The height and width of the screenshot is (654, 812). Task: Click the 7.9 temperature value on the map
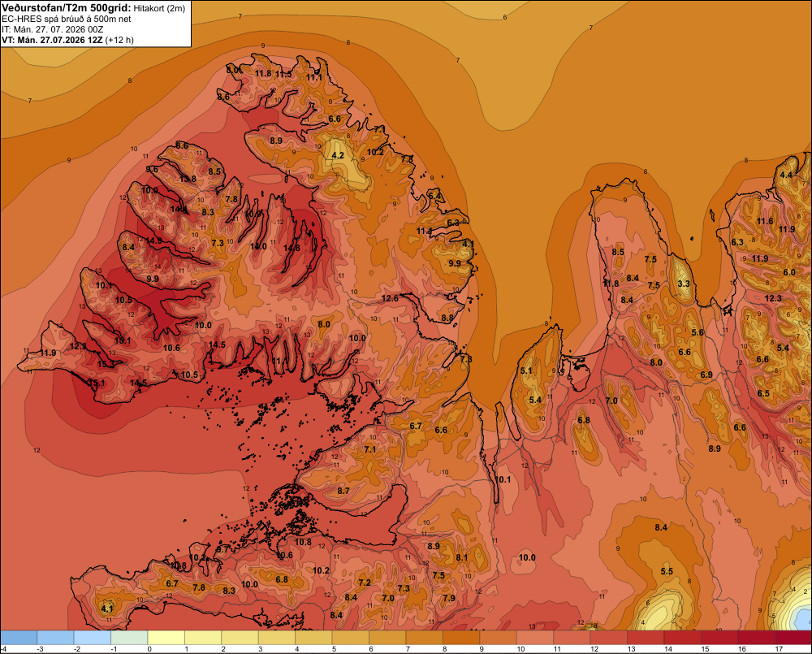pyautogui.click(x=449, y=597)
